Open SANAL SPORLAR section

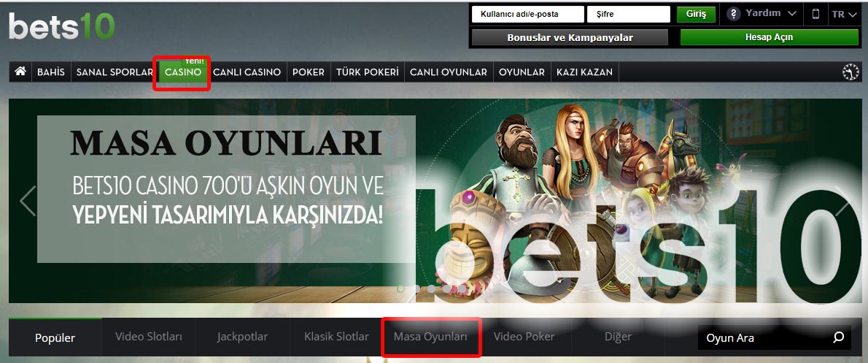(115, 72)
